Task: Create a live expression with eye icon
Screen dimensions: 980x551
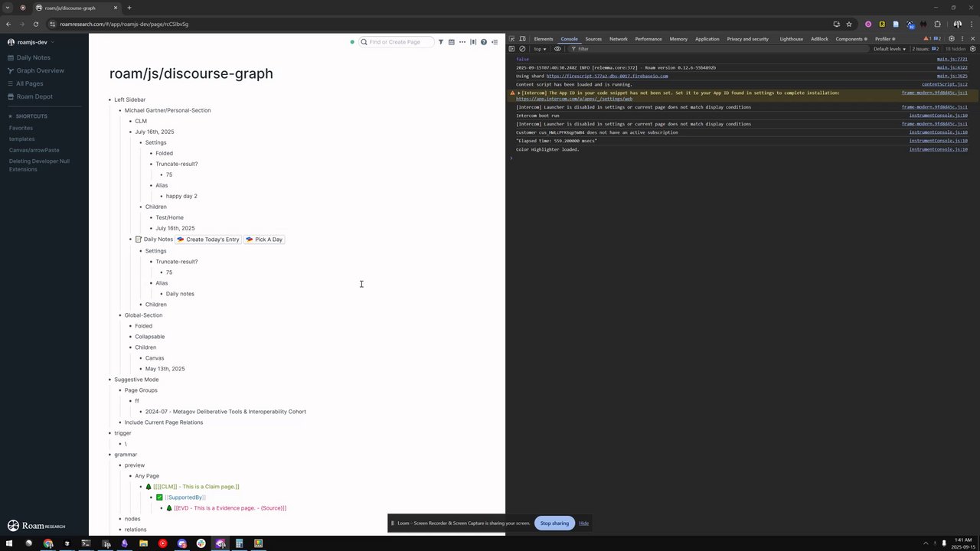Action: point(557,49)
